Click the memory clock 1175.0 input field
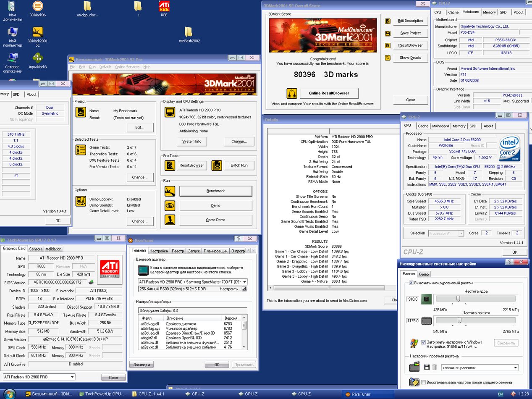Screen dimensions: 532x399 pyautogui.click(x=413, y=321)
